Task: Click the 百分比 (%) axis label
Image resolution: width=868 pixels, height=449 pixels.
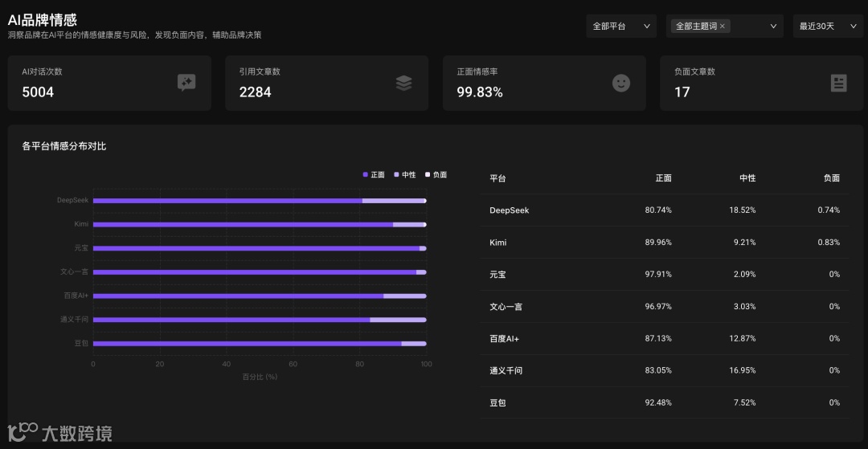Action: [x=260, y=377]
